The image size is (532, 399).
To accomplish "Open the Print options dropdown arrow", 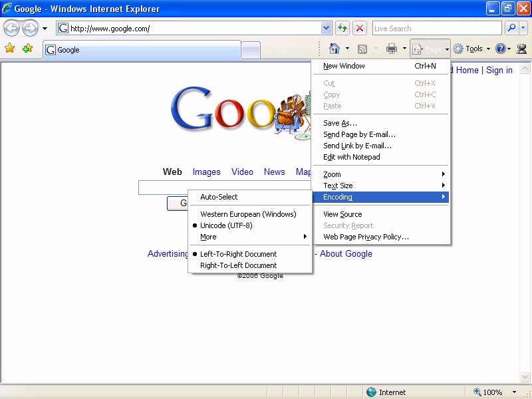I will coord(404,49).
